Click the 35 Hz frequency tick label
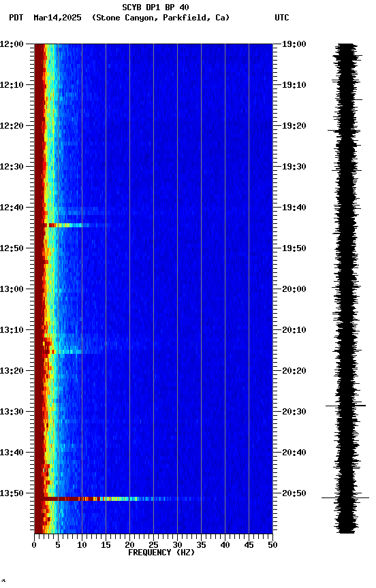The width and height of the screenshot is (376, 588). (201, 545)
